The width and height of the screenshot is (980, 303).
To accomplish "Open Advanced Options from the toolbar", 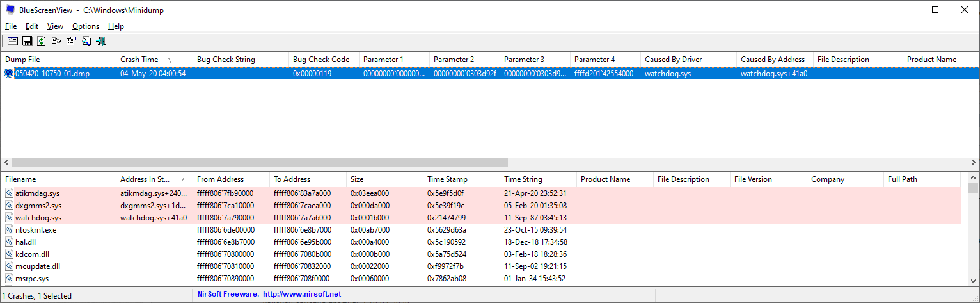I will click(x=12, y=41).
